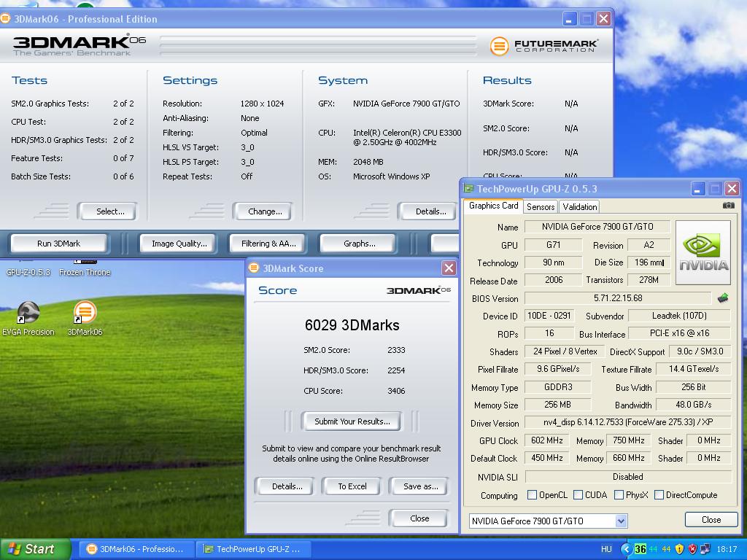Click the Futuremark logo icon
This screenshot has width=747, height=560.
tap(499, 46)
